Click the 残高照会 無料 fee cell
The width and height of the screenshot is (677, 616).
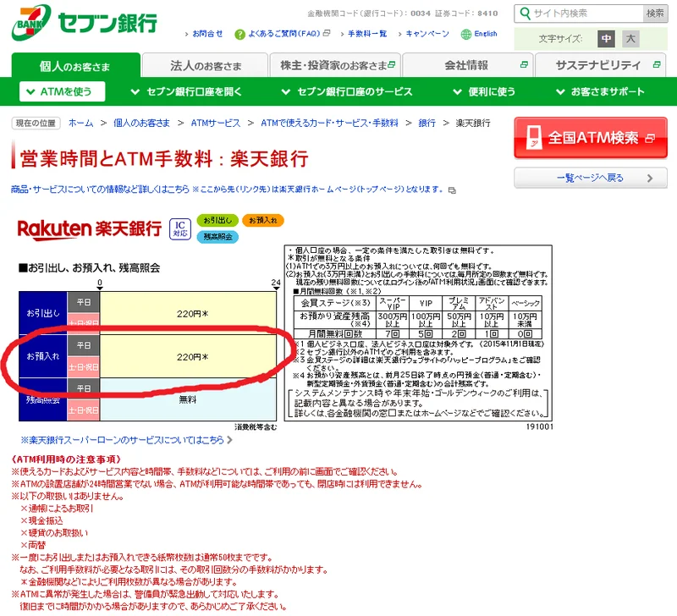tap(188, 399)
